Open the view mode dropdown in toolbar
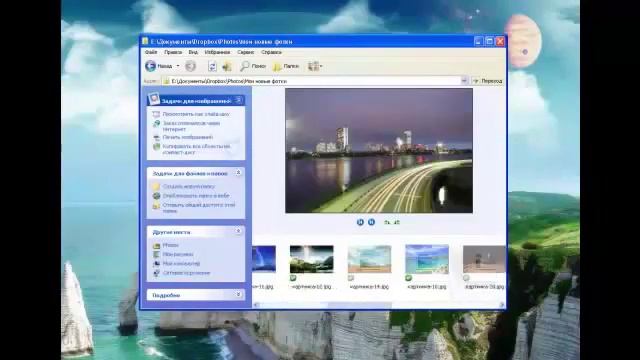 [315, 66]
